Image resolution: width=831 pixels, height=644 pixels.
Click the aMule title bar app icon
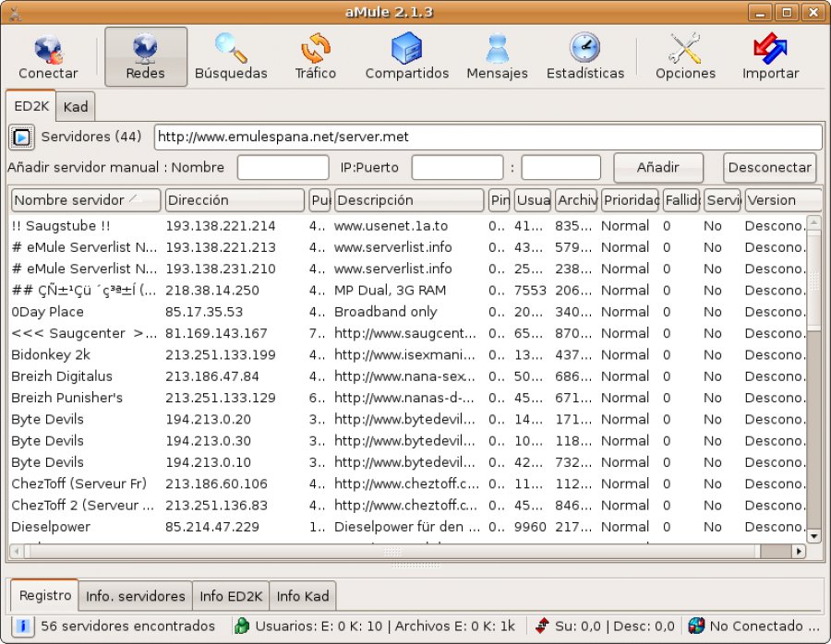coord(15,13)
